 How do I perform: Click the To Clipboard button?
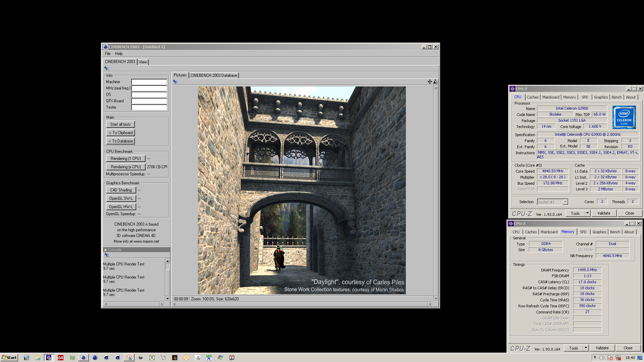(x=120, y=133)
